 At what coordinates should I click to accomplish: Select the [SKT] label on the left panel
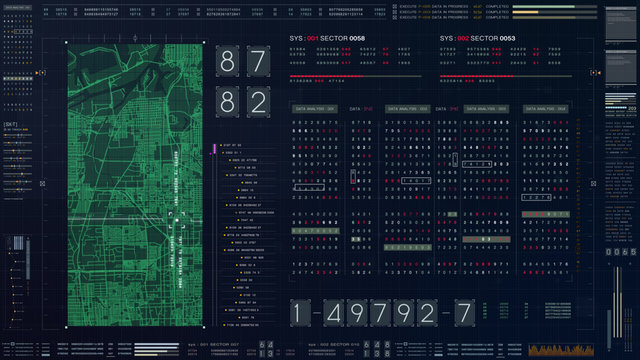(10, 124)
